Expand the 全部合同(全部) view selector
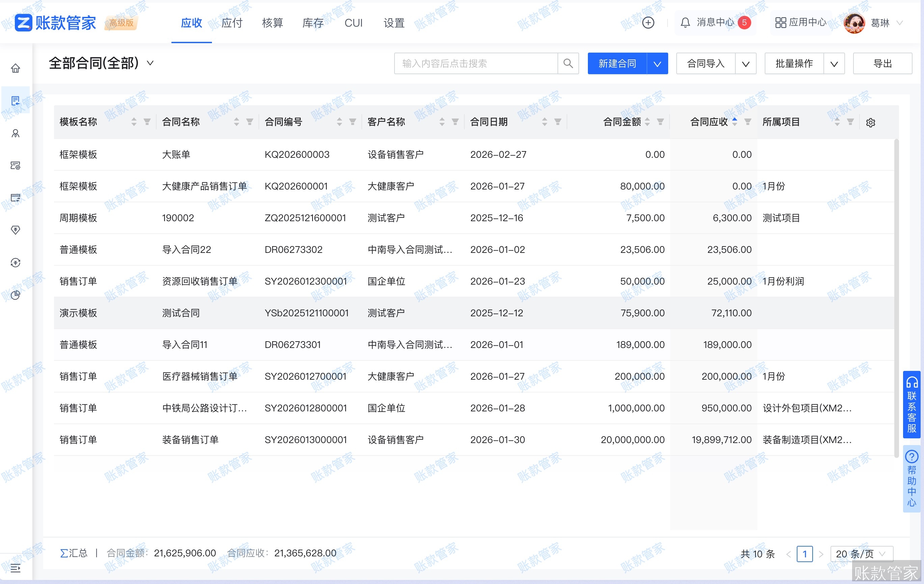924x584 pixels. (x=150, y=63)
